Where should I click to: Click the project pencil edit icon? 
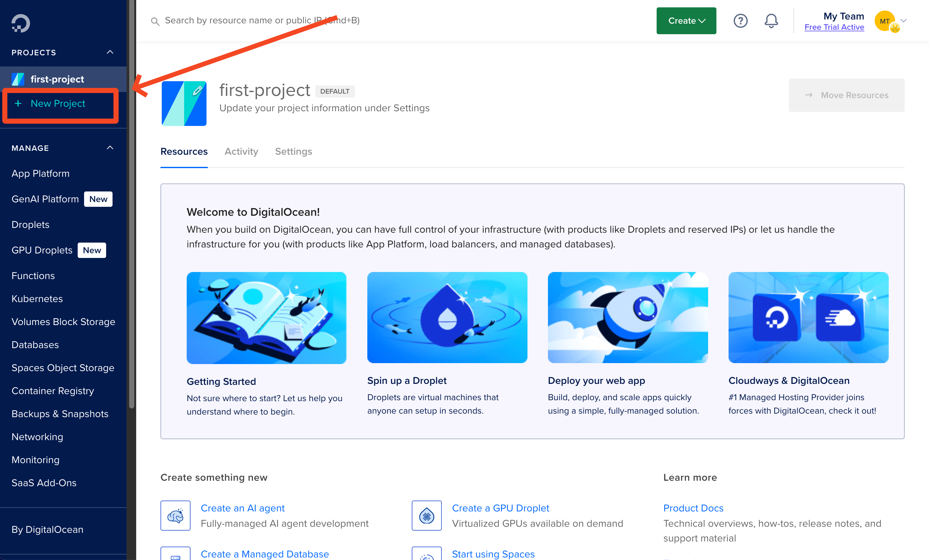coord(197,91)
